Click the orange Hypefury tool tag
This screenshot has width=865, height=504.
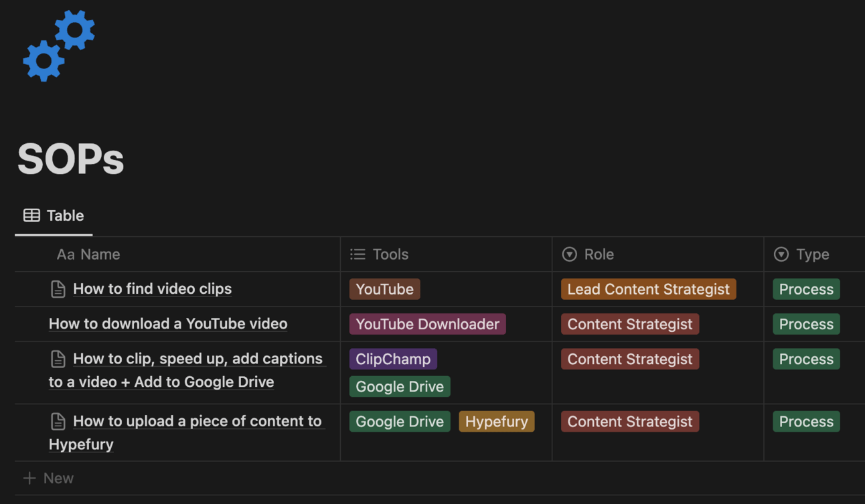coord(496,422)
